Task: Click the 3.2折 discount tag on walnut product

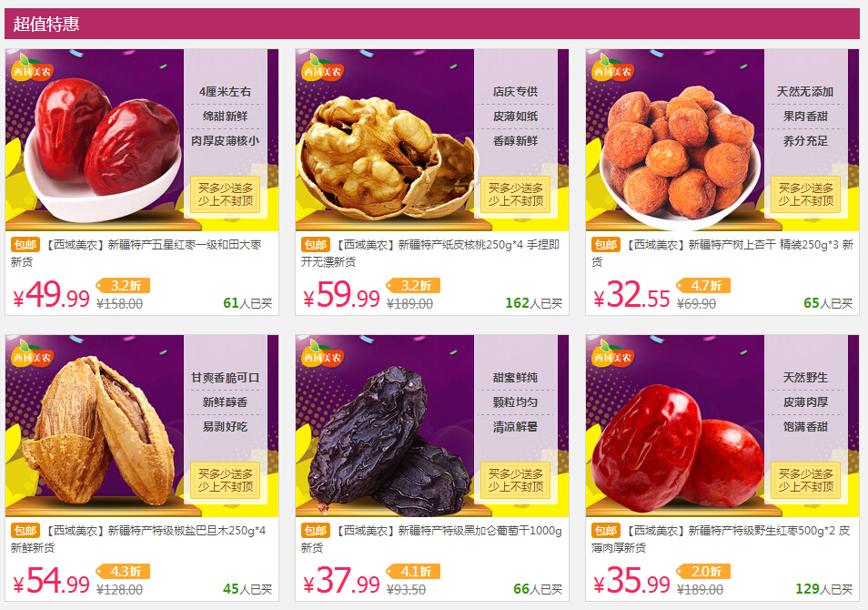Action: click(x=413, y=285)
